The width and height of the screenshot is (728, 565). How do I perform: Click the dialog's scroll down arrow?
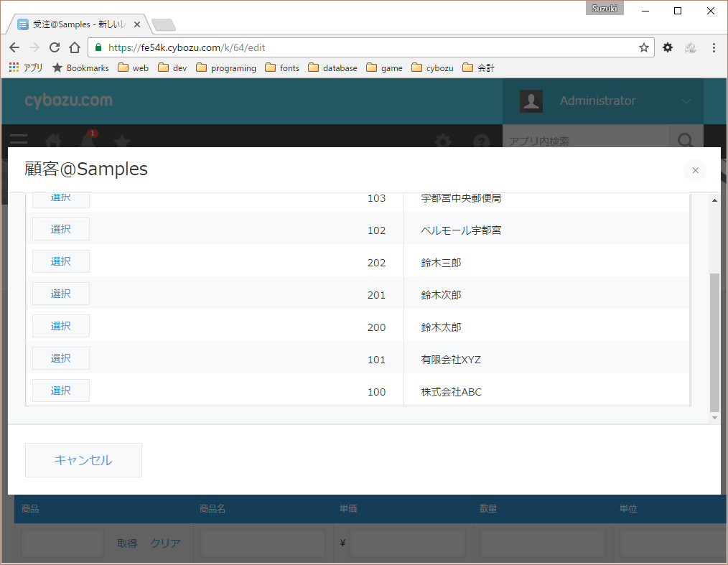point(714,417)
